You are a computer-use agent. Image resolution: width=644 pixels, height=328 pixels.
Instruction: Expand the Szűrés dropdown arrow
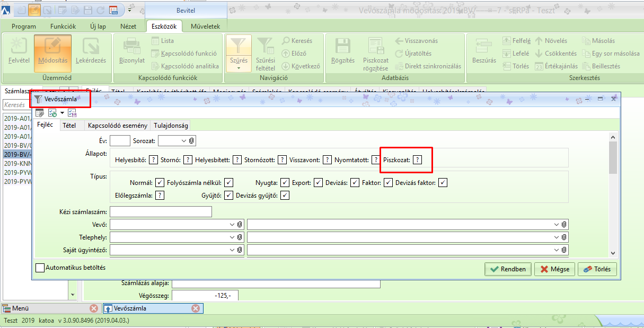tap(239, 68)
